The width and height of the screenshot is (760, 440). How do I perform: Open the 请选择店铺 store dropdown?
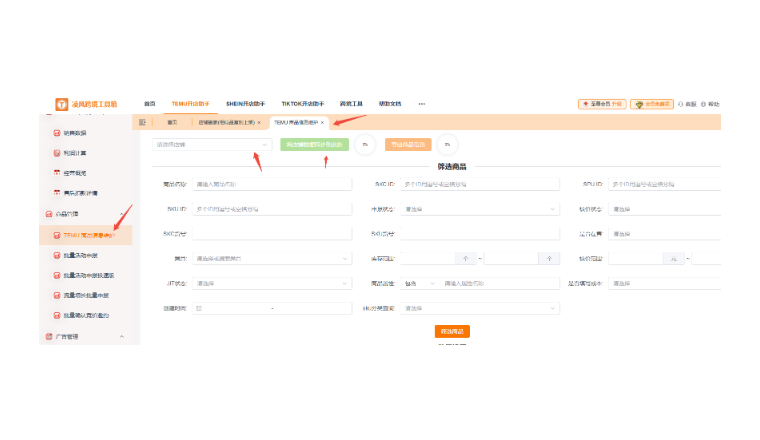[x=212, y=144]
